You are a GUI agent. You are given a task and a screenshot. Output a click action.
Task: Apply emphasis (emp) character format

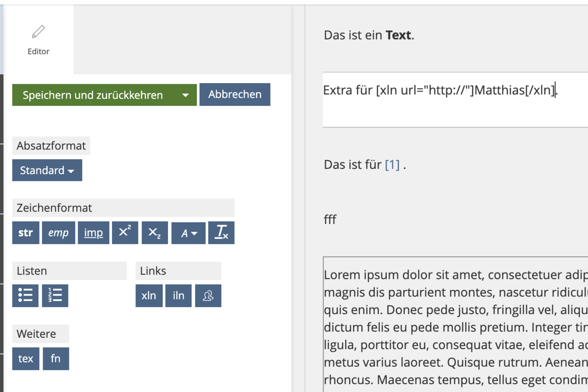[58, 233]
